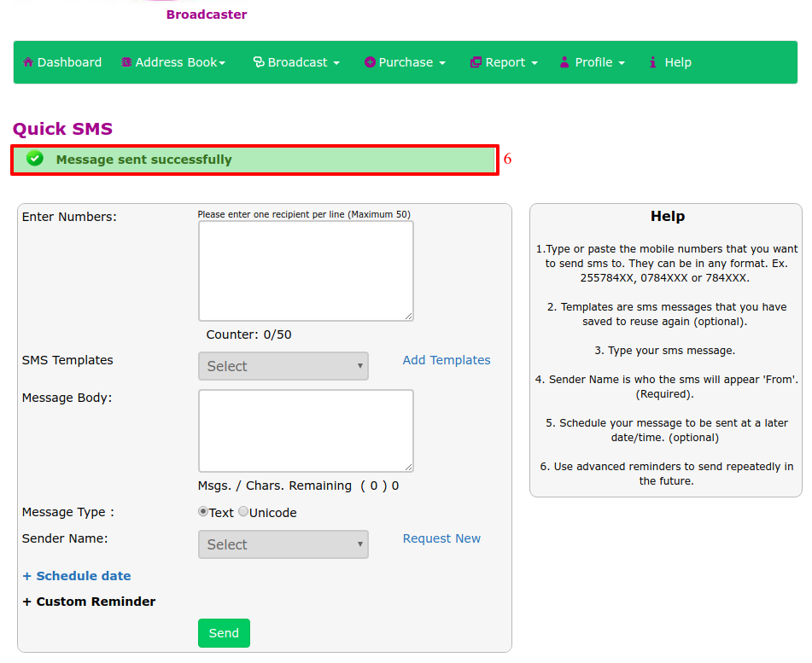Click the Dashboard home icon
The width and height of the screenshot is (812, 663).
point(28,62)
